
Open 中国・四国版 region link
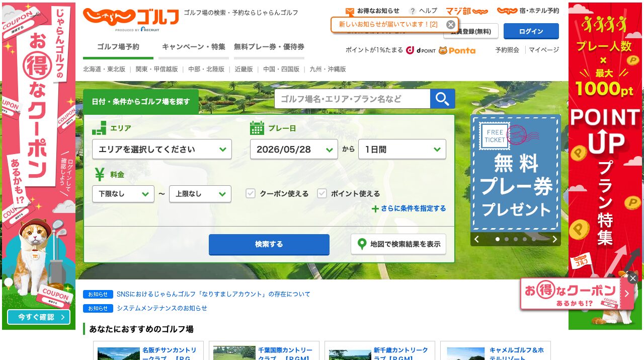pos(281,69)
